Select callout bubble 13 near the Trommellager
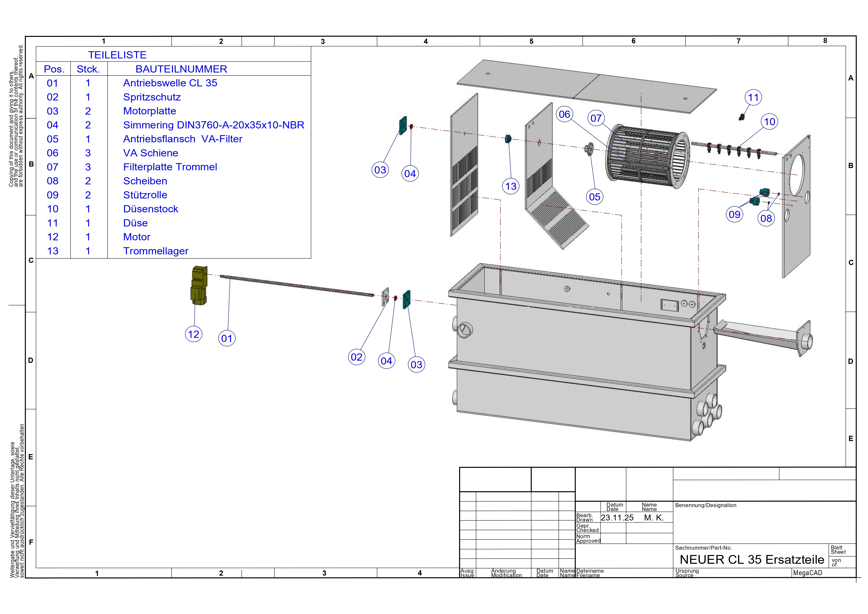868x614 pixels. [x=511, y=186]
